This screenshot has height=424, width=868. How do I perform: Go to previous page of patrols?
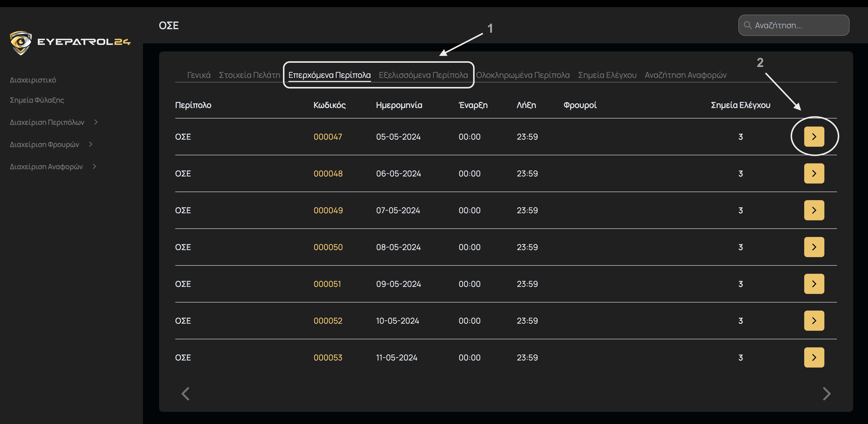coord(185,393)
